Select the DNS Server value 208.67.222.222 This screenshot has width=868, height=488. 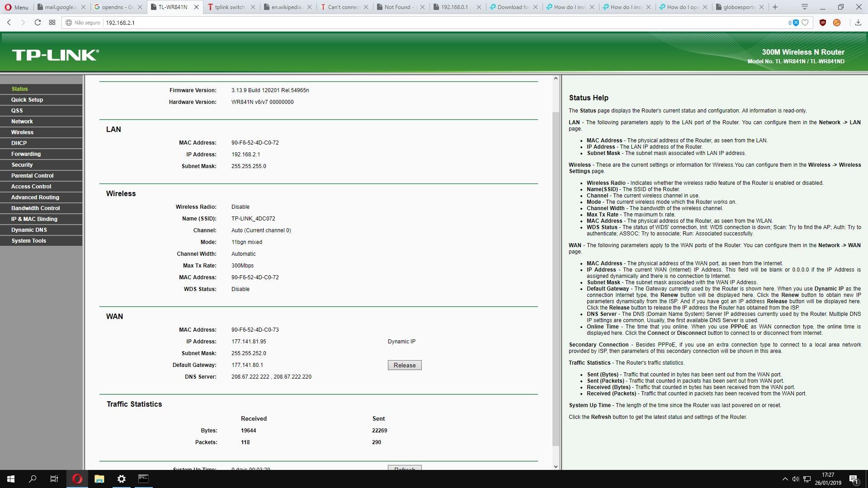coord(250,377)
